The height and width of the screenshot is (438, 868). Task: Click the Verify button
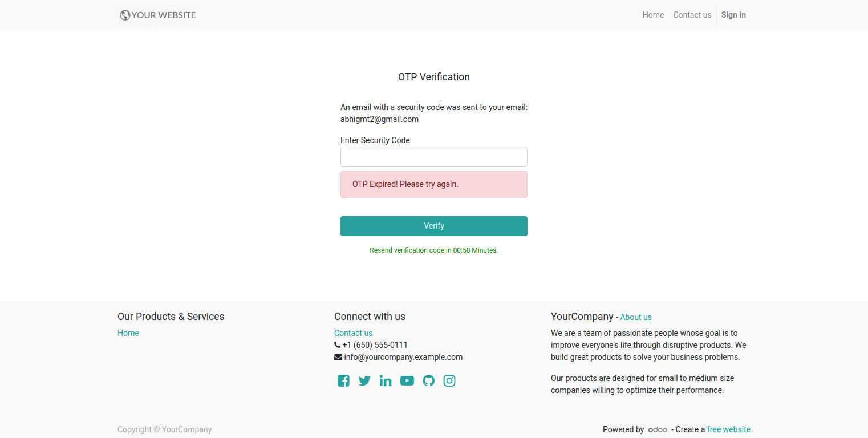(434, 226)
